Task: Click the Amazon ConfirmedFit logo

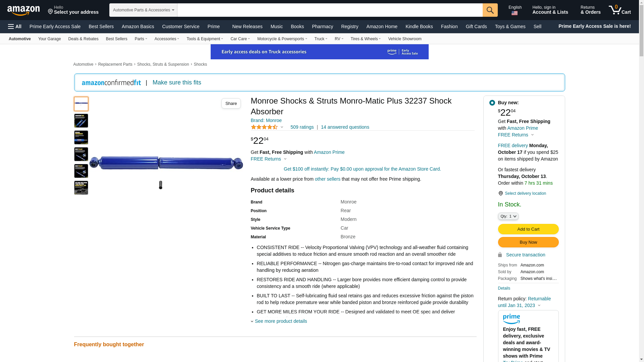Action: point(111,83)
